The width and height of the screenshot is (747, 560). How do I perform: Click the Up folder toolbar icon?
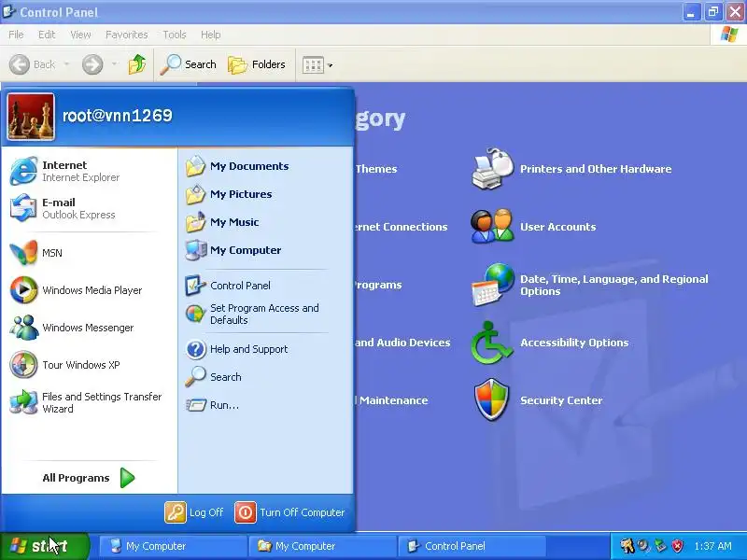(x=137, y=64)
